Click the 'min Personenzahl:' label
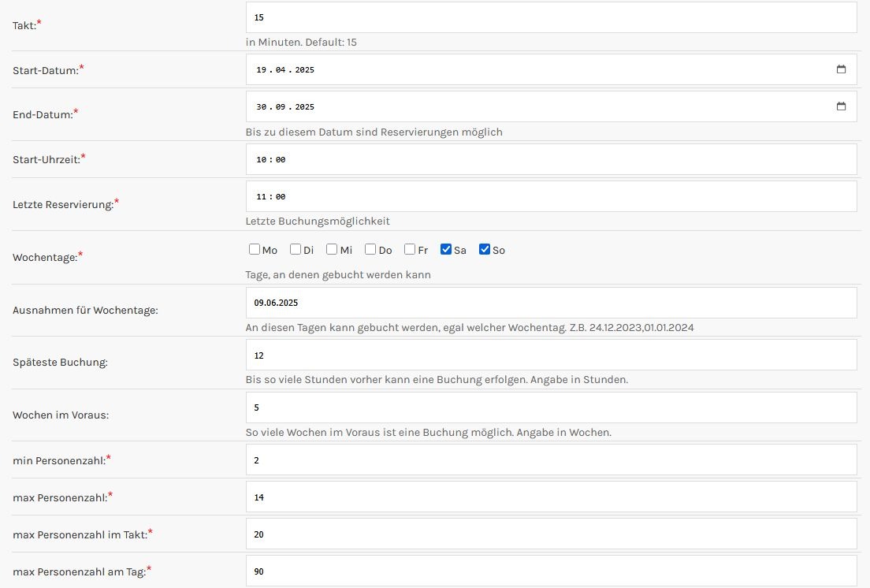The height and width of the screenshot is (588, 870). [x=59, y=460]
